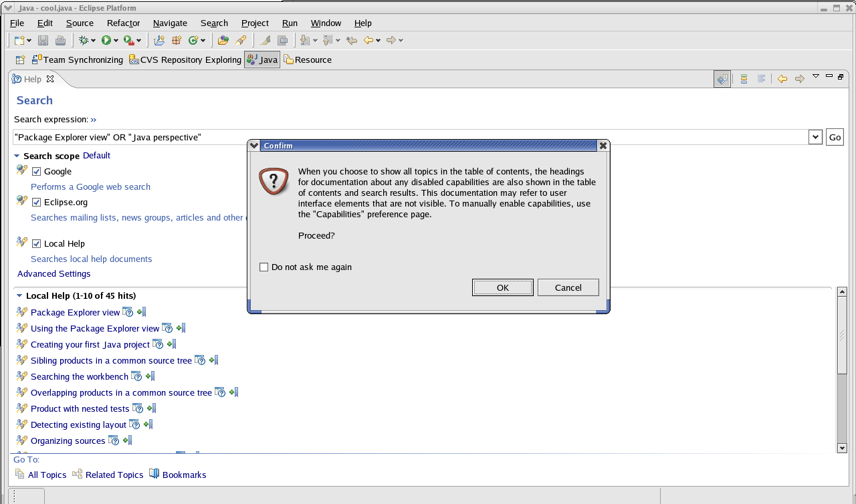
Task: Open the search expression history dropdown
Action: (x=815, y=137)
